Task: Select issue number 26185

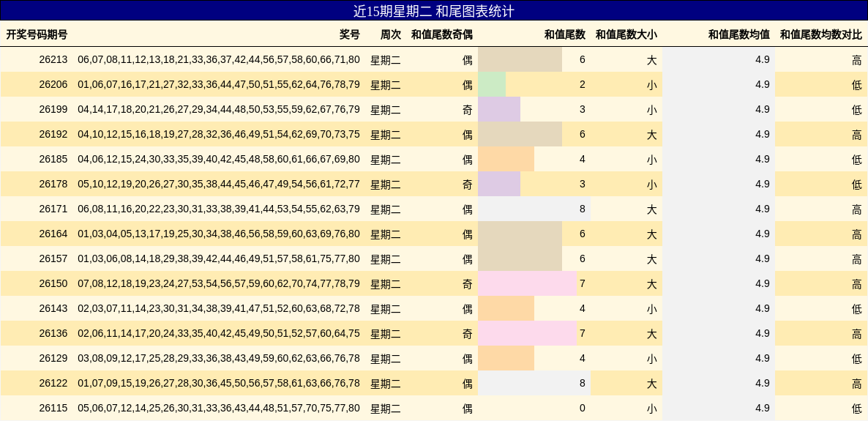Action: point(53,159)
